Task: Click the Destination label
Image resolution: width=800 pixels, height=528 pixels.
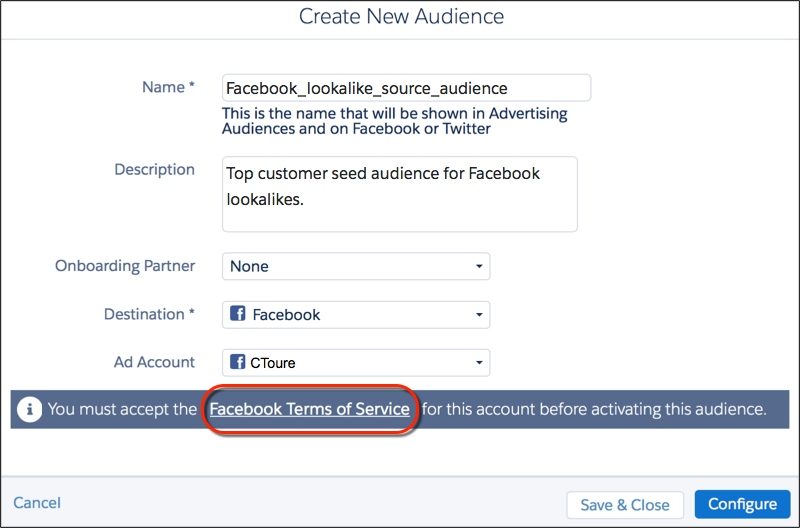Action: (149, 314)
